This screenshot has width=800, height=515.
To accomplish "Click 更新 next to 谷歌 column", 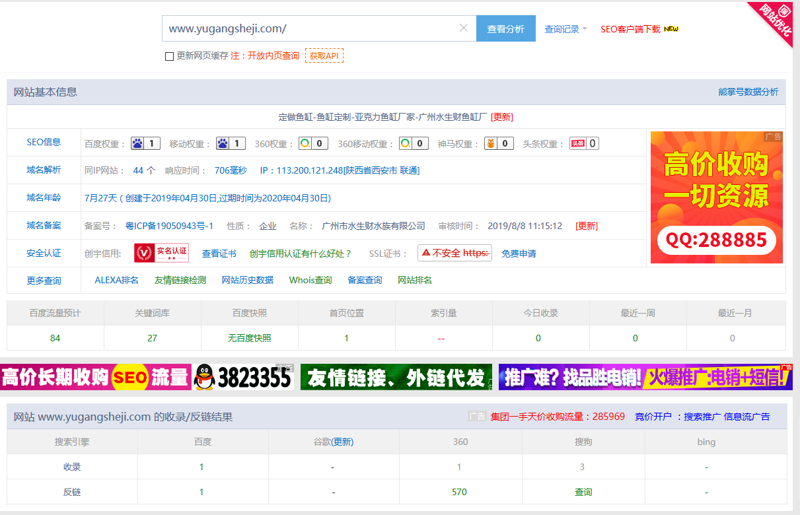I will coord(343,442).
